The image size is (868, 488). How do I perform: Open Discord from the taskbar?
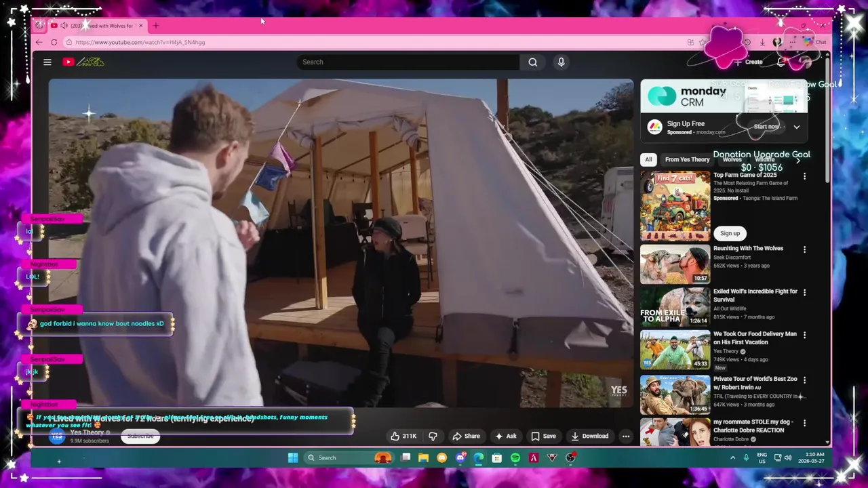tap(460, 457)
